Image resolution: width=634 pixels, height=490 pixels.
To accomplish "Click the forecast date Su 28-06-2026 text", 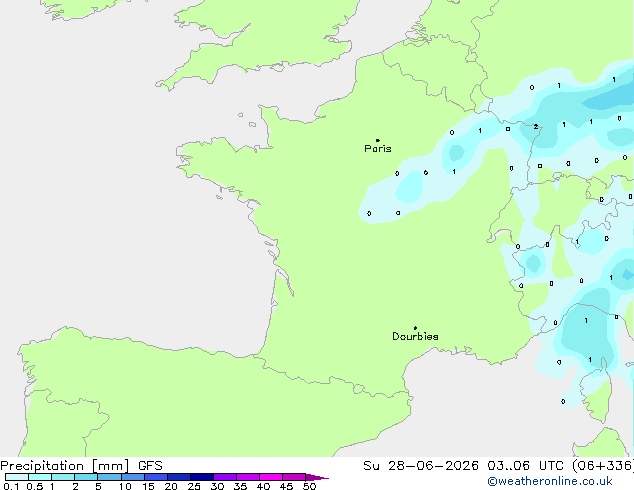I will coord(421,466).
